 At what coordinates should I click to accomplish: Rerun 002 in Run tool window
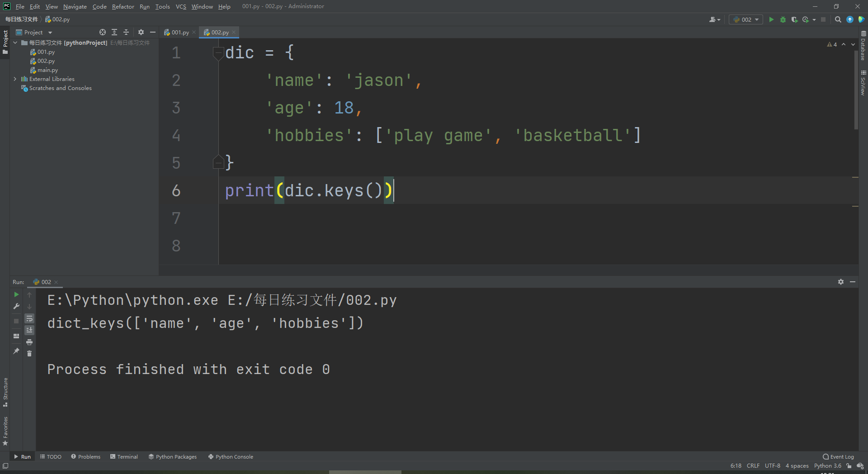(17, 294)
